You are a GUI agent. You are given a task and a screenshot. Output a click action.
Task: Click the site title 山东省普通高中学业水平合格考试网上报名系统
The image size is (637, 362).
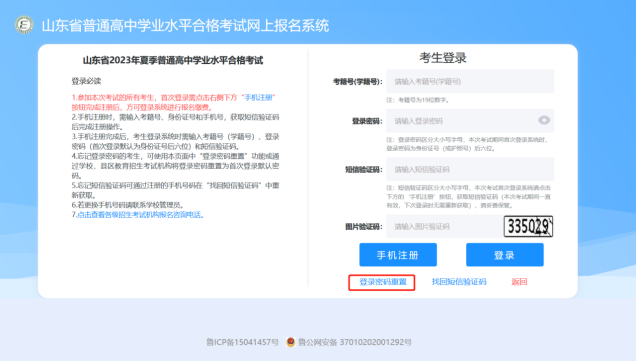185,26
